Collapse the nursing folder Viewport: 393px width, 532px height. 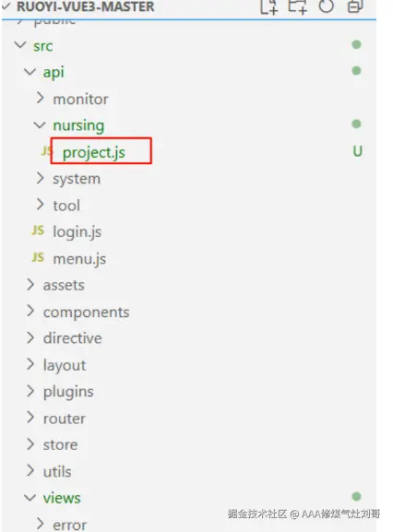(40, 124)
